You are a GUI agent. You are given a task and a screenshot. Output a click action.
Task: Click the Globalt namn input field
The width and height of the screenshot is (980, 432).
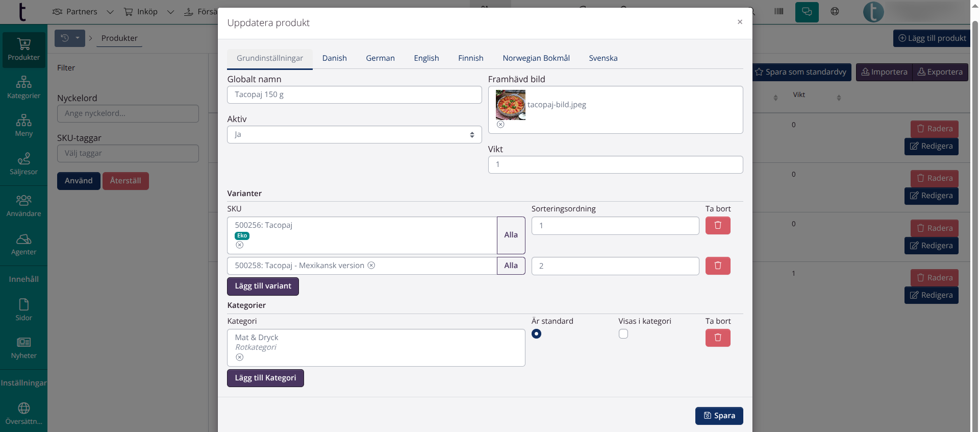click(355, 95)
